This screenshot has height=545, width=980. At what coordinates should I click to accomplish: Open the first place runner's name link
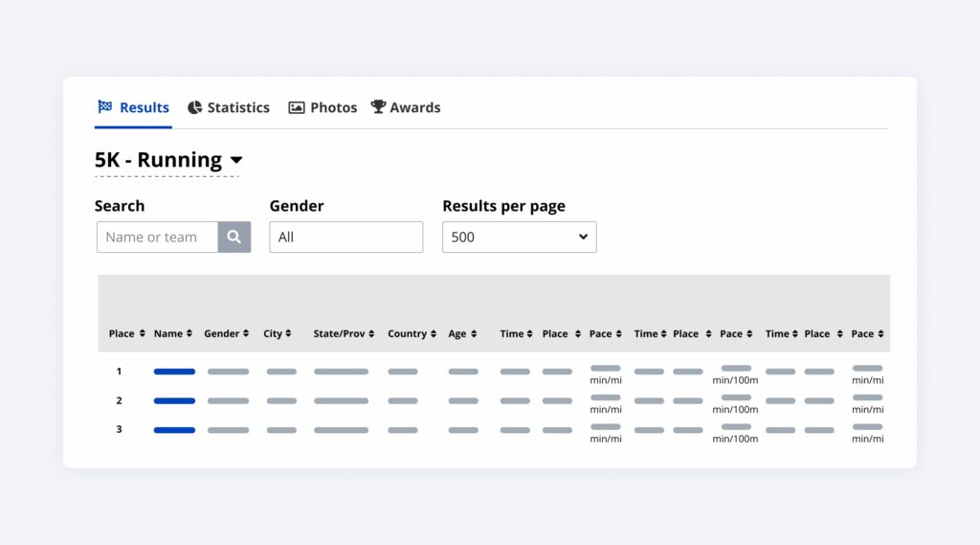pos(174,372)
